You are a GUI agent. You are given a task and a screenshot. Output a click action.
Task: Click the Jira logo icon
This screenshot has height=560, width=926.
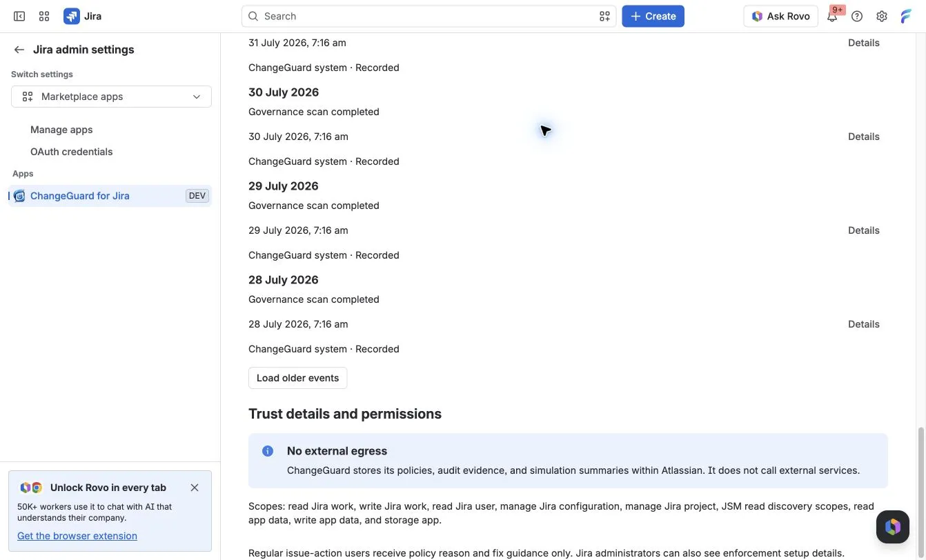(x=72, y=16)
